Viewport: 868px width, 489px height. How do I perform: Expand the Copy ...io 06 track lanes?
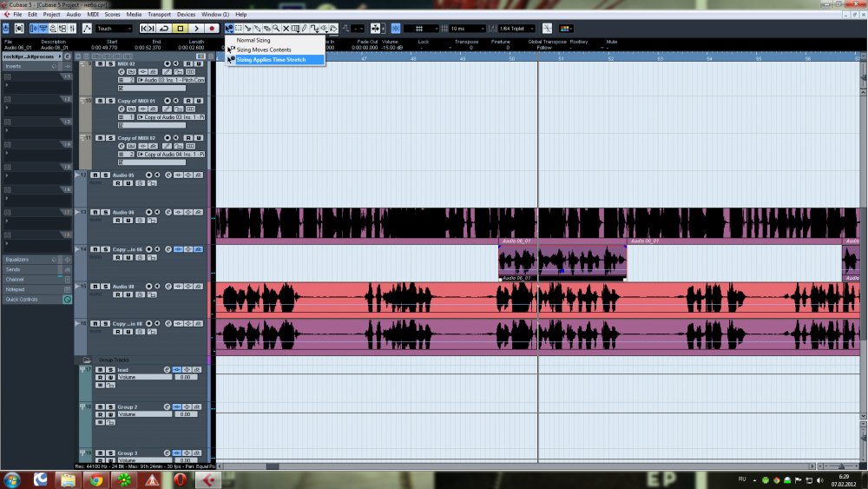(x=77, y=249)
